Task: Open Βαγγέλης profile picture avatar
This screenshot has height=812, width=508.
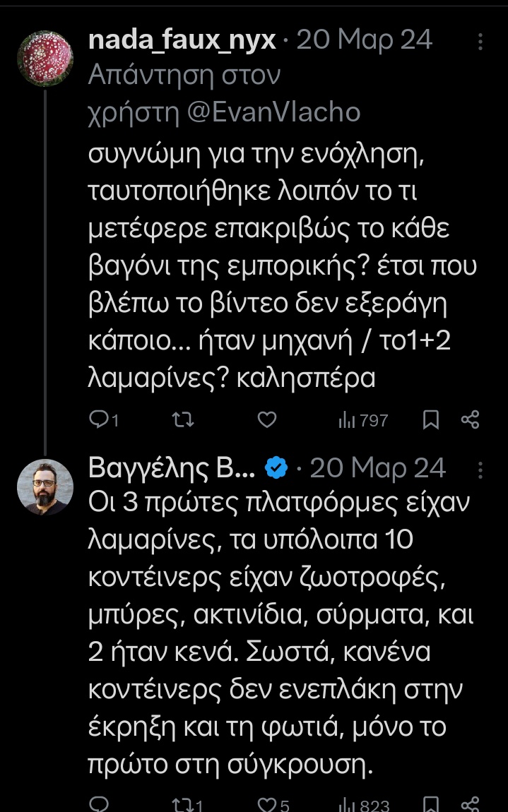Action: click(x=45, y=486)
